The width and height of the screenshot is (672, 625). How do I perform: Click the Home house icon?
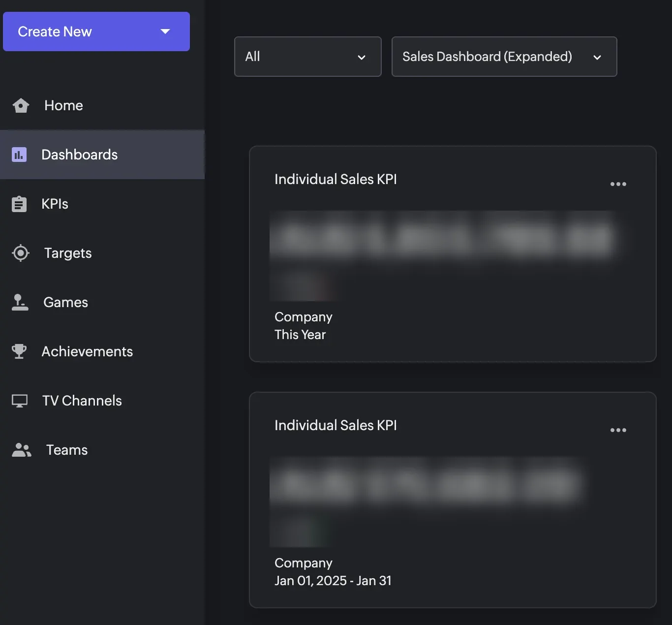coord(21,105)
